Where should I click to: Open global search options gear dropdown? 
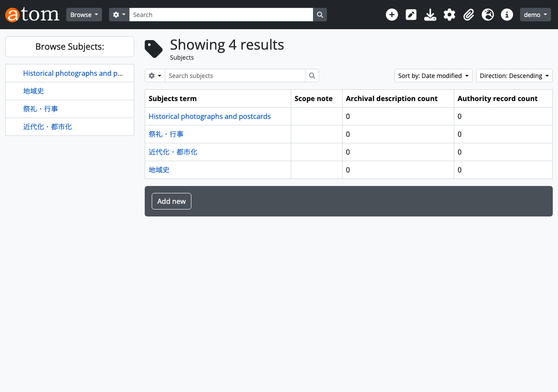pyautogui.click(x=119, y=14)
